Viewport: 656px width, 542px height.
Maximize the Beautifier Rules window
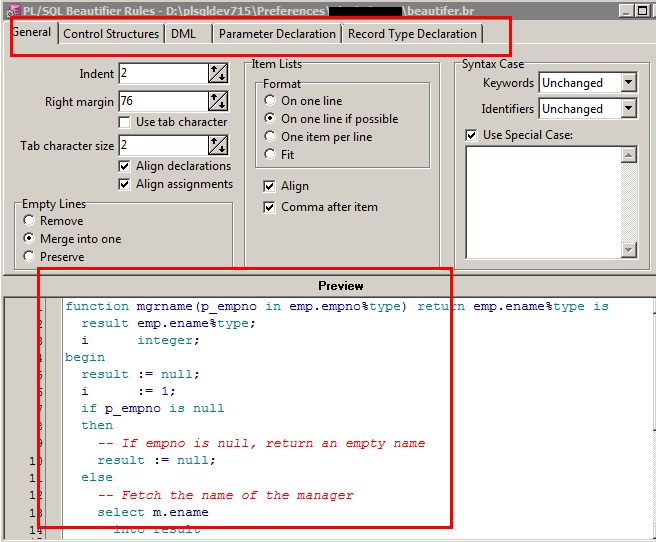[x=642, y=10]
